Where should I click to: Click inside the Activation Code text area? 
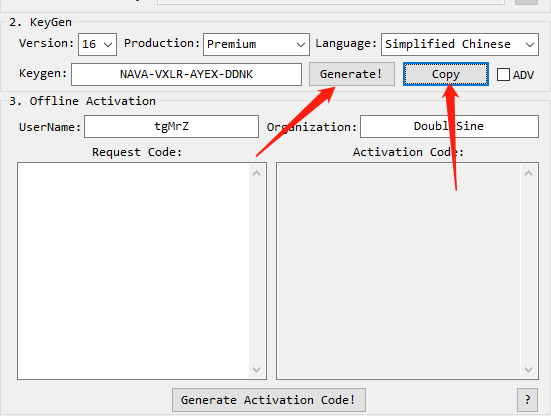(x=398, y=271)
